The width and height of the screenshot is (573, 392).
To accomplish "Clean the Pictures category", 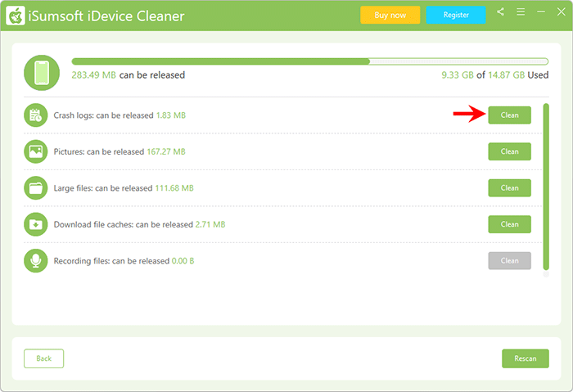I will tap(509, 151).
